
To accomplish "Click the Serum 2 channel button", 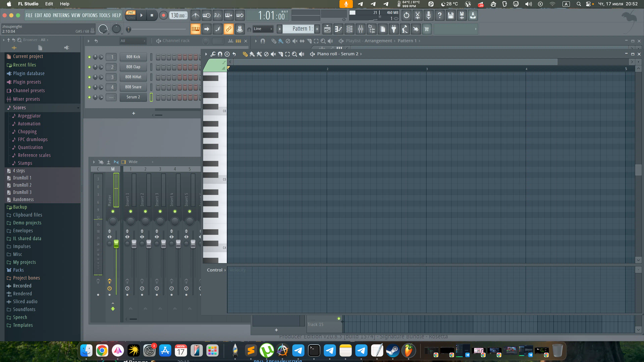I will tap(133, 97).
